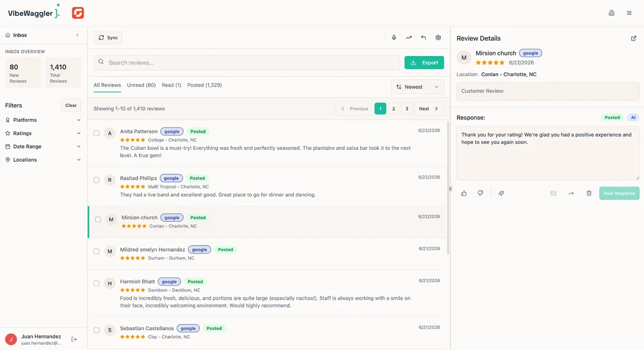Click the Customer Review box

[x=548, y=91]
